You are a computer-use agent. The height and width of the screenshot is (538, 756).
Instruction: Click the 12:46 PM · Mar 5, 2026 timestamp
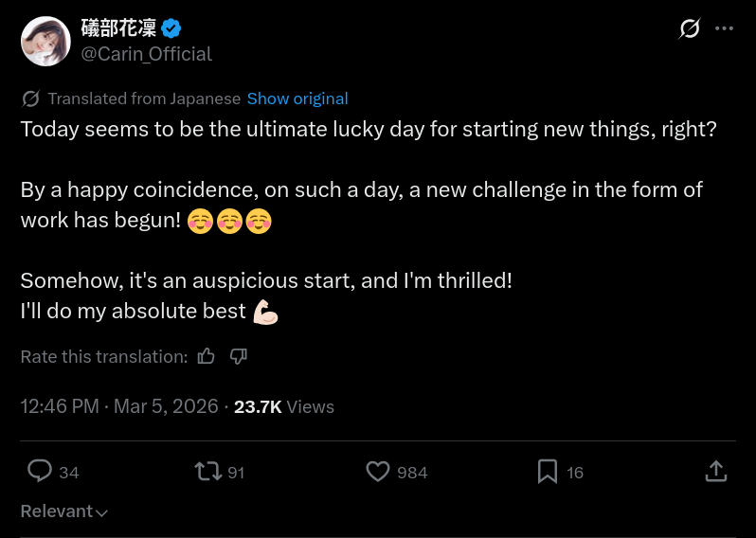[119, 406]
